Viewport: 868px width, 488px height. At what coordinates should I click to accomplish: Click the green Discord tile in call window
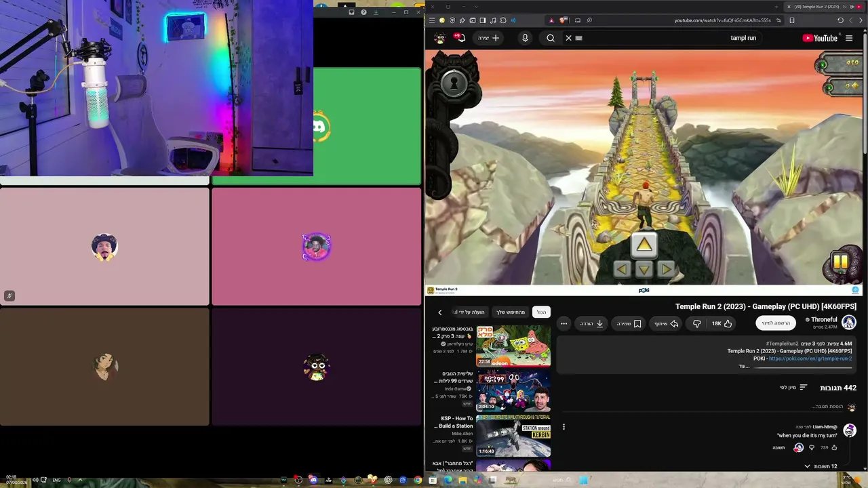pyautogui.click(x=317, y=126)
